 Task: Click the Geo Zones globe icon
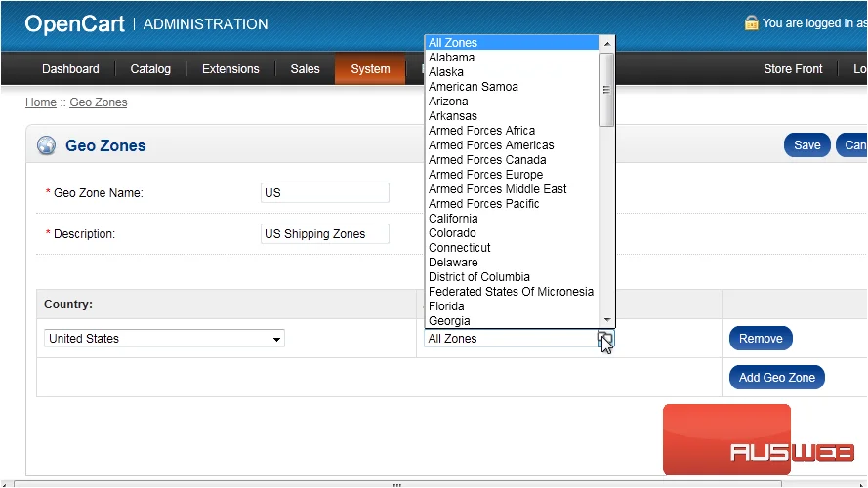47,145
